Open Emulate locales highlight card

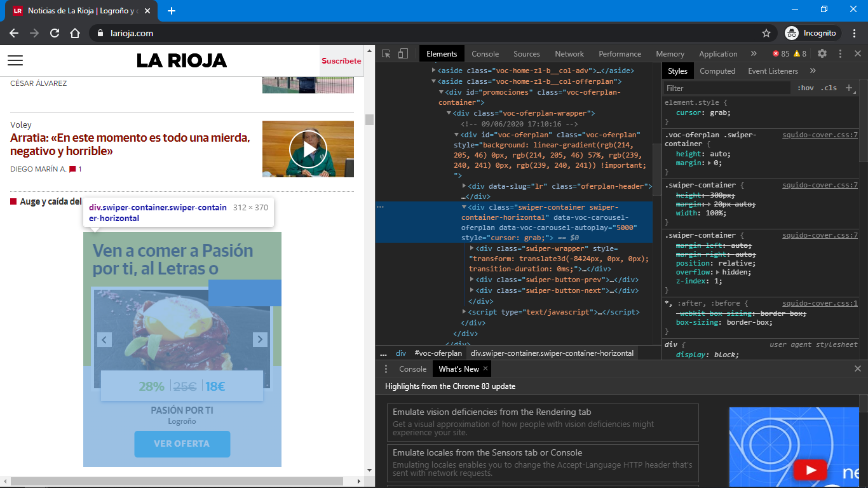[543, 463]
